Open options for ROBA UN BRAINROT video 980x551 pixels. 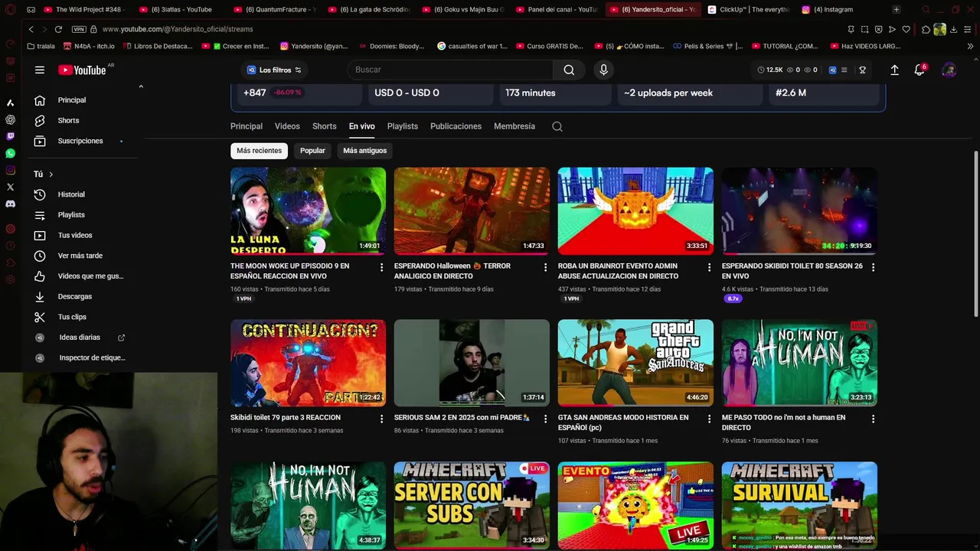(x=709, y=267)
